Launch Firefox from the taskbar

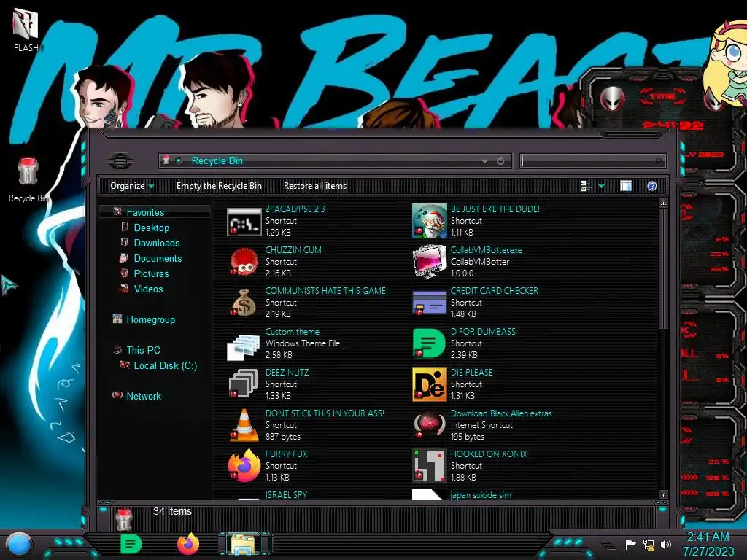tap(188, 544)
